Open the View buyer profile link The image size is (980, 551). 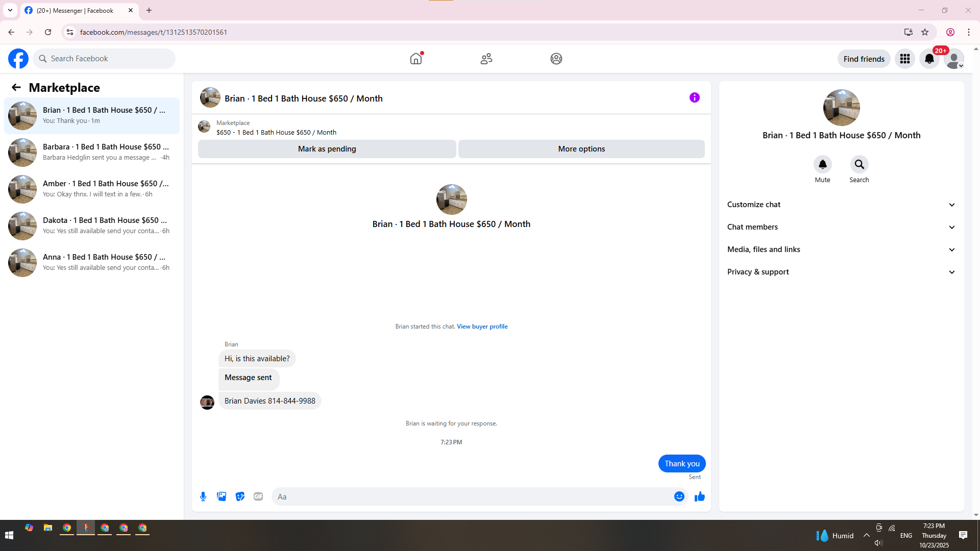pos(482,327)
